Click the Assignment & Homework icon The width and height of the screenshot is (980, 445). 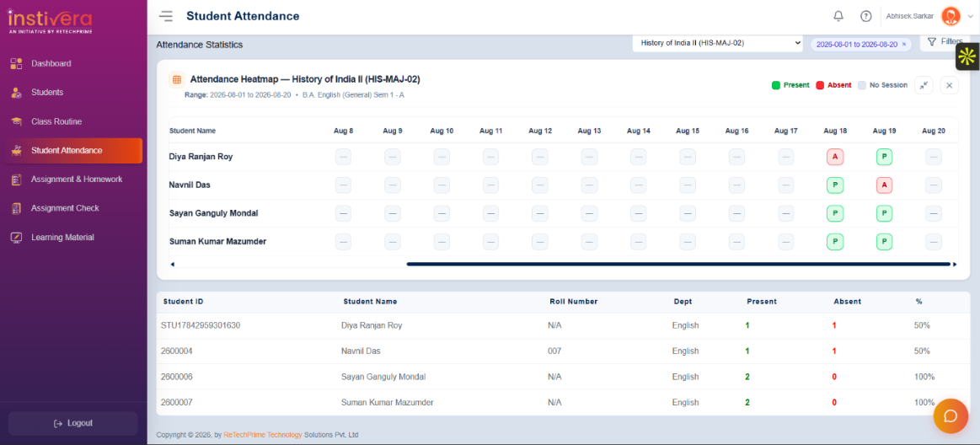coord(17,180)
